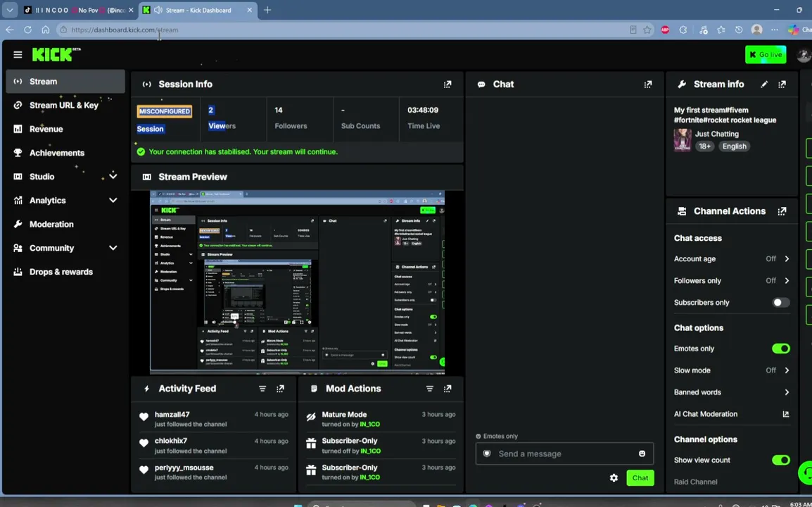Refresh the browser page
This screenshot has width=812, height=507.
[27, 30]
